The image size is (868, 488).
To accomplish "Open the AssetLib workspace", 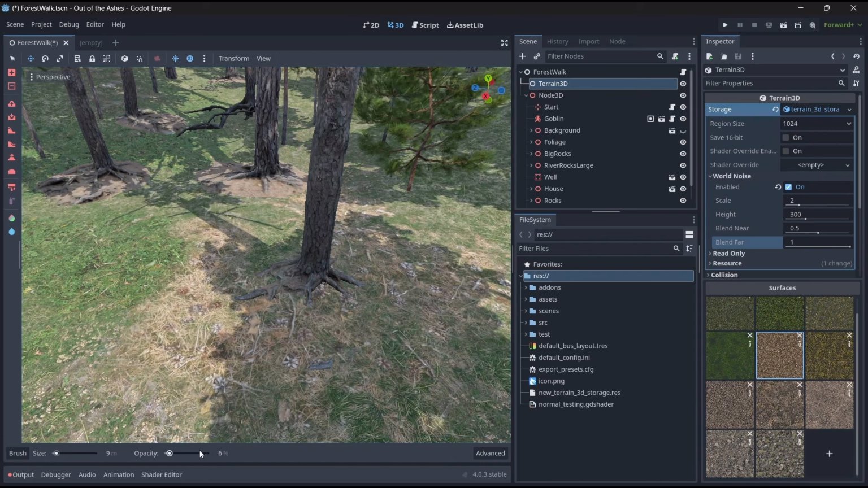I will pos(465,25).
